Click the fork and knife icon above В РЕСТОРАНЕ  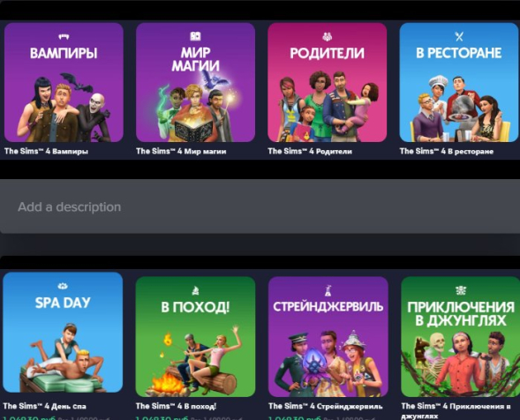click(459, 36)
